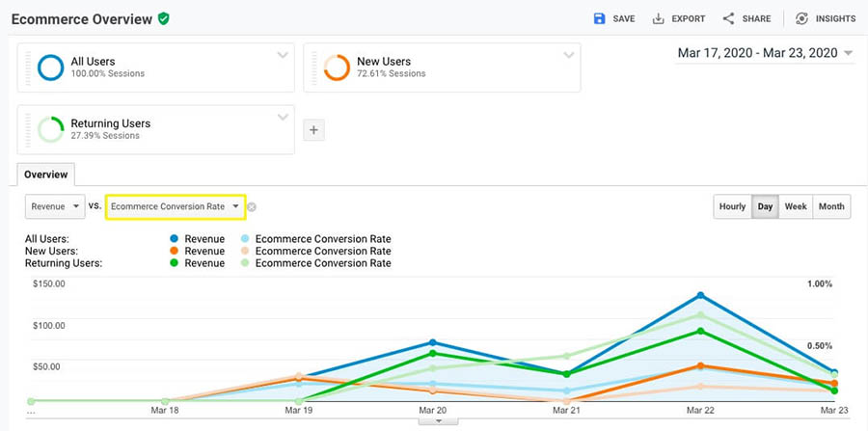Image resolution: width=868 pixels, height=431 pixels.
Task: Open the Revenue metric dropdown
Action: click(x=57, y=206)
